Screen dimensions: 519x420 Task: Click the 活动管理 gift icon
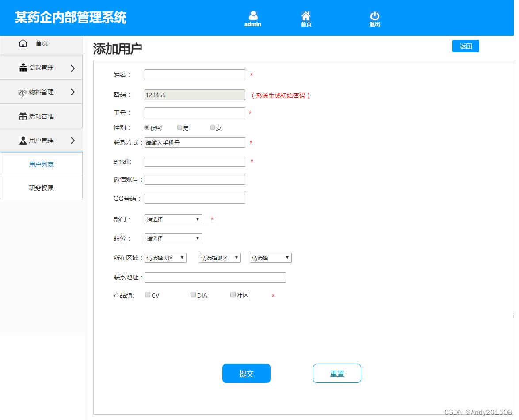coord(23,116)
